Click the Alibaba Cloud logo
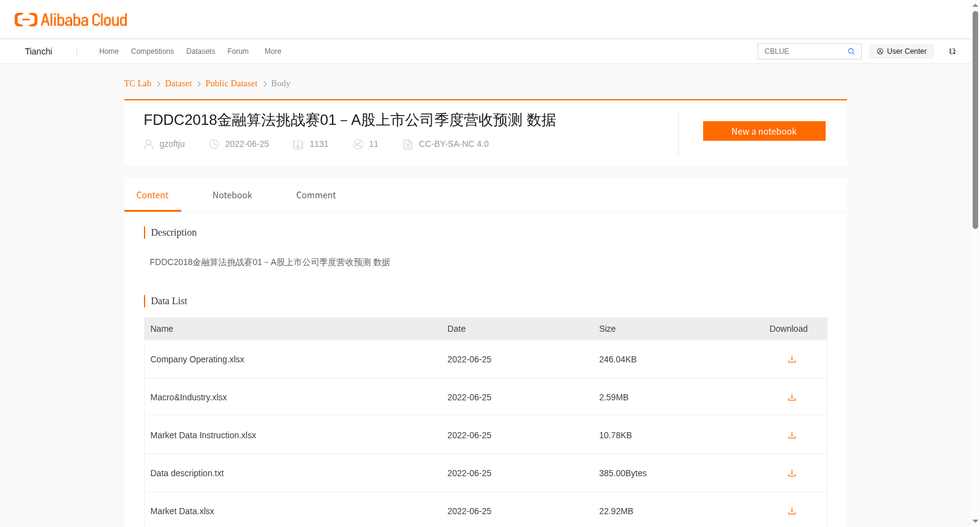The height and width of the screenshot is (527, 980). click(71, 20)
